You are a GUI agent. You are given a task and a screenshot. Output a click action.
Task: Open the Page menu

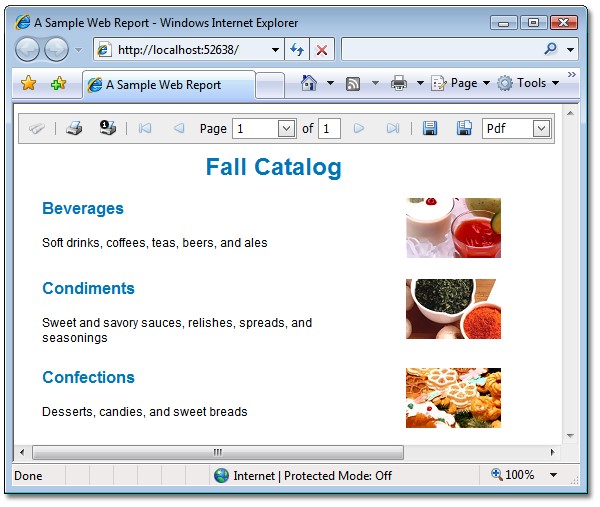pyautogui.click(x=461, y=84)
